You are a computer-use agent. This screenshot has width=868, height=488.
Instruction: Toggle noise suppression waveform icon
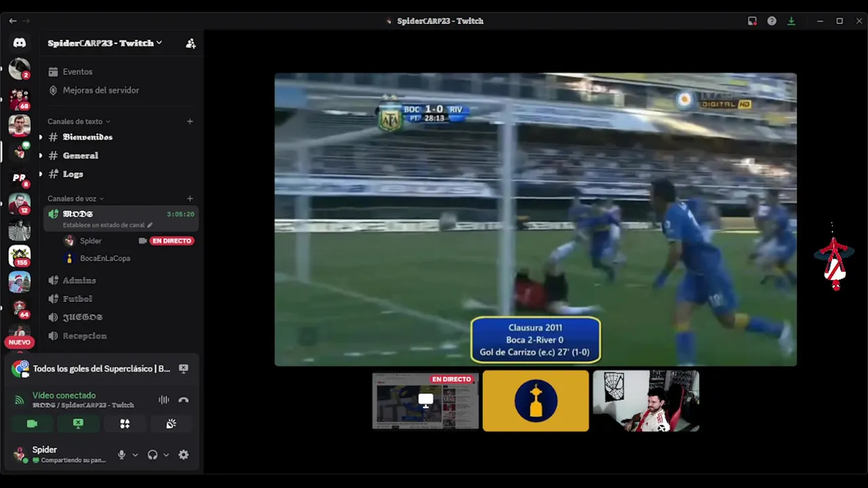[163, 400]
